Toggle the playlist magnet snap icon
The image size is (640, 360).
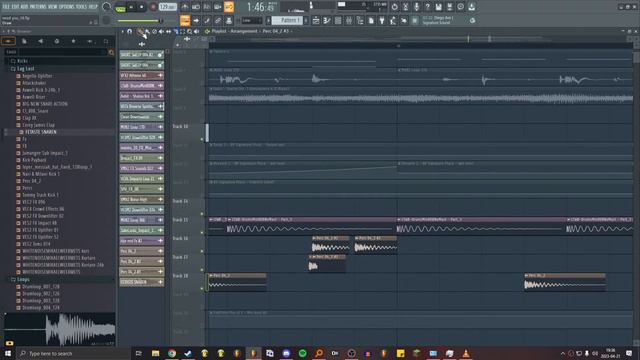tap(129, 31)
